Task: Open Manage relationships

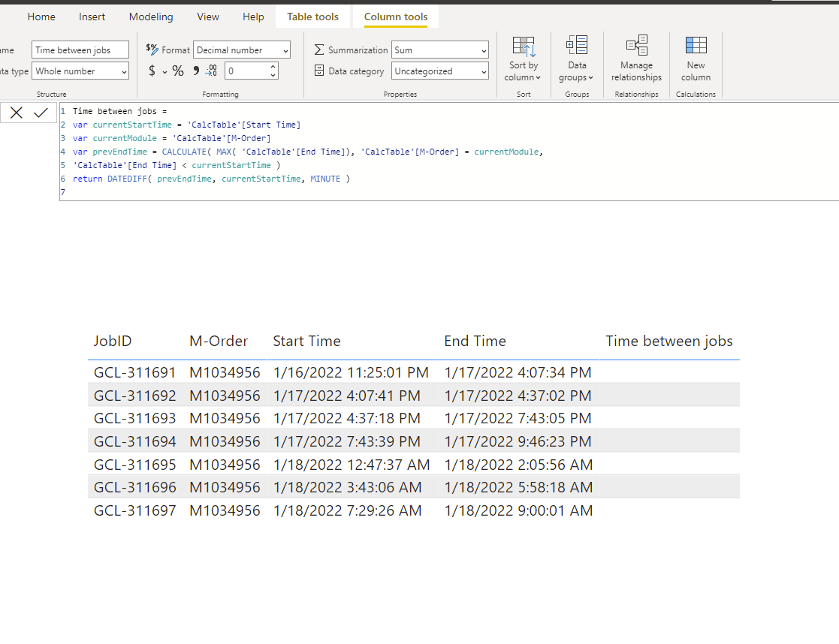Action: tap(636, 59)
